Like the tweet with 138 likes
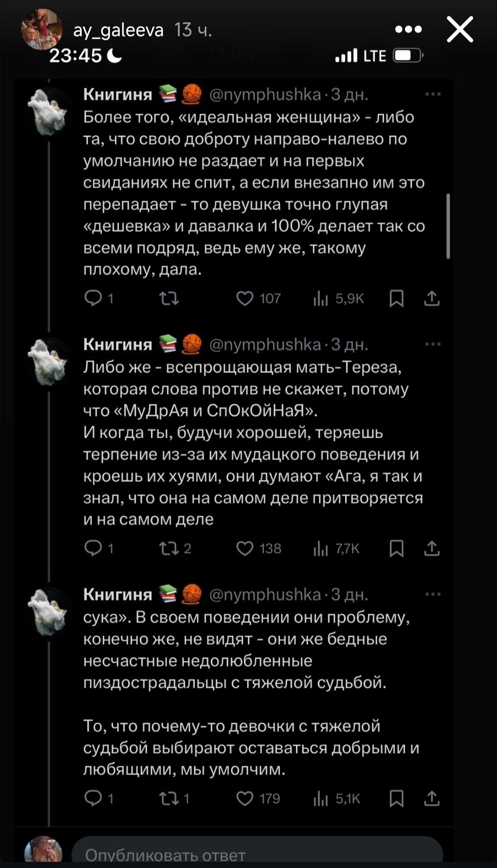Viewport: 497px width, 868px height. tap(245, 549)
